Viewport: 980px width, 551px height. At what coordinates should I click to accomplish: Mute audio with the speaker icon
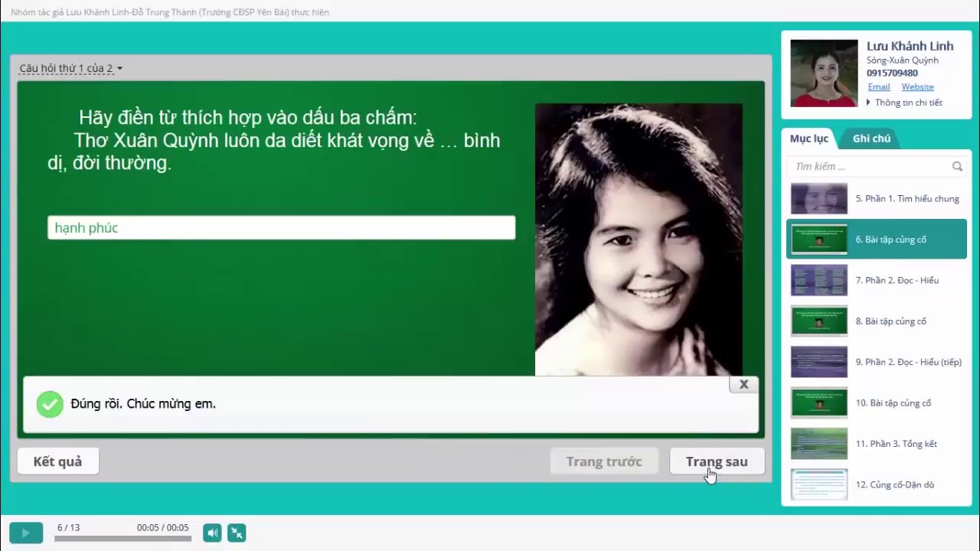click(x=212, y=533)
